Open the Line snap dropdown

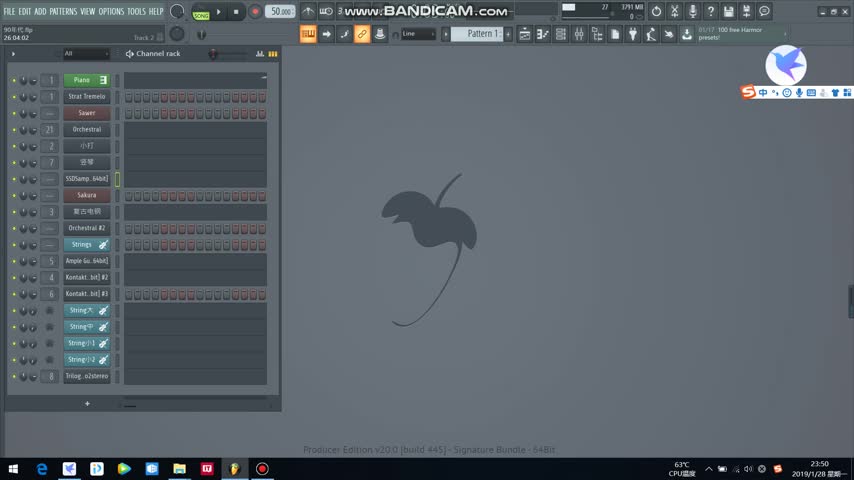[x=418, y=34]
